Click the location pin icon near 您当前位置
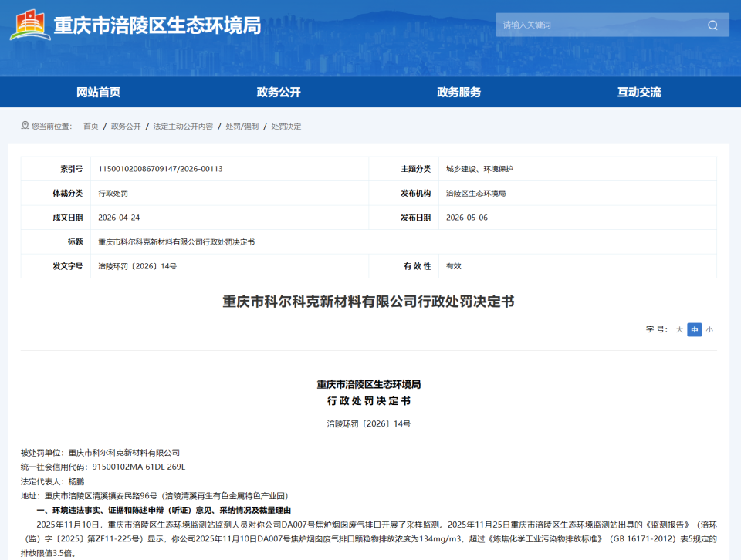741x560 pixels. [25, 126]
